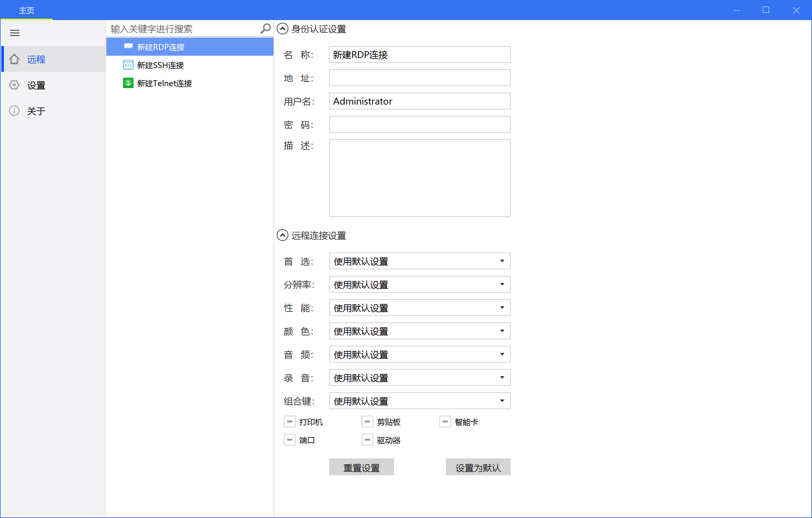Enable the 打印机 checkbox
Image resolution: width=812 pixels, height=518 pixels.
click(289, 422)
